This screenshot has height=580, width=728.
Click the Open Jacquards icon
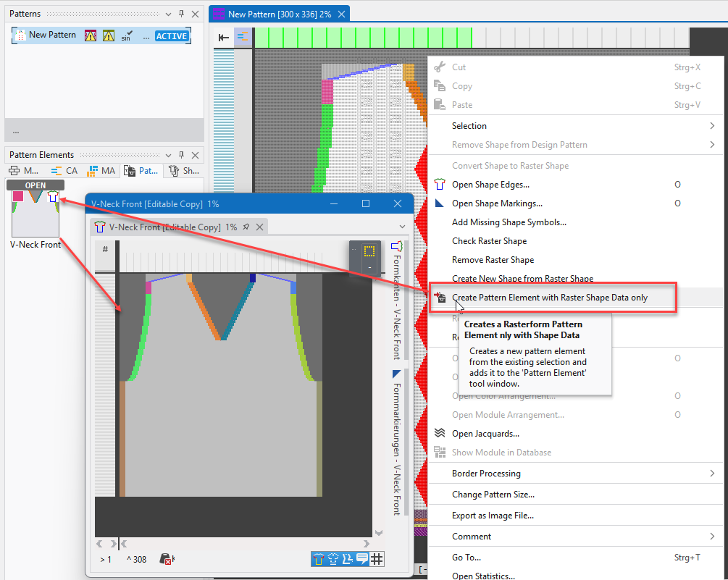tap(439, 434)
